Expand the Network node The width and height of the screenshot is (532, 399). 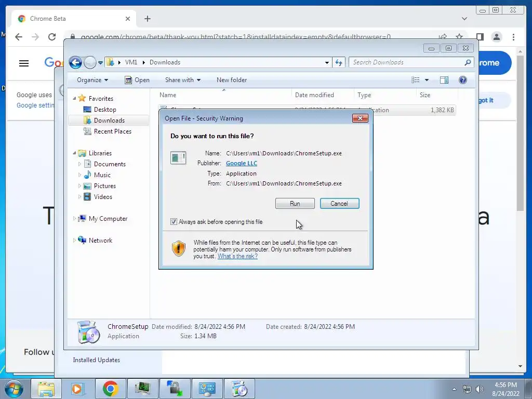point(74,240)
